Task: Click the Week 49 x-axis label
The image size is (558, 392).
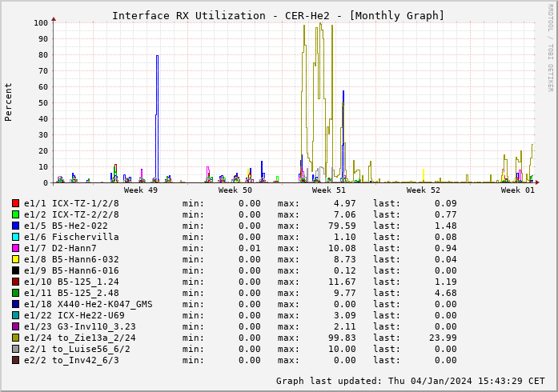Action: click(x=141, y=190)
